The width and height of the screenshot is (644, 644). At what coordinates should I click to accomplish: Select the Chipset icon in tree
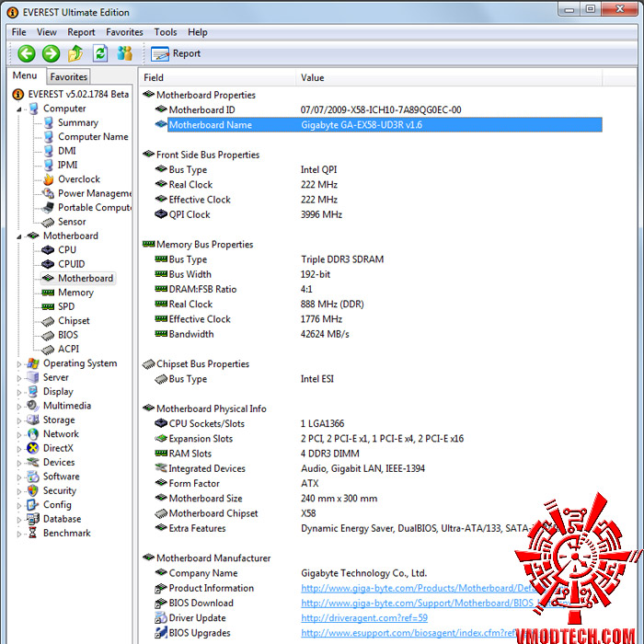coord(48,321)
